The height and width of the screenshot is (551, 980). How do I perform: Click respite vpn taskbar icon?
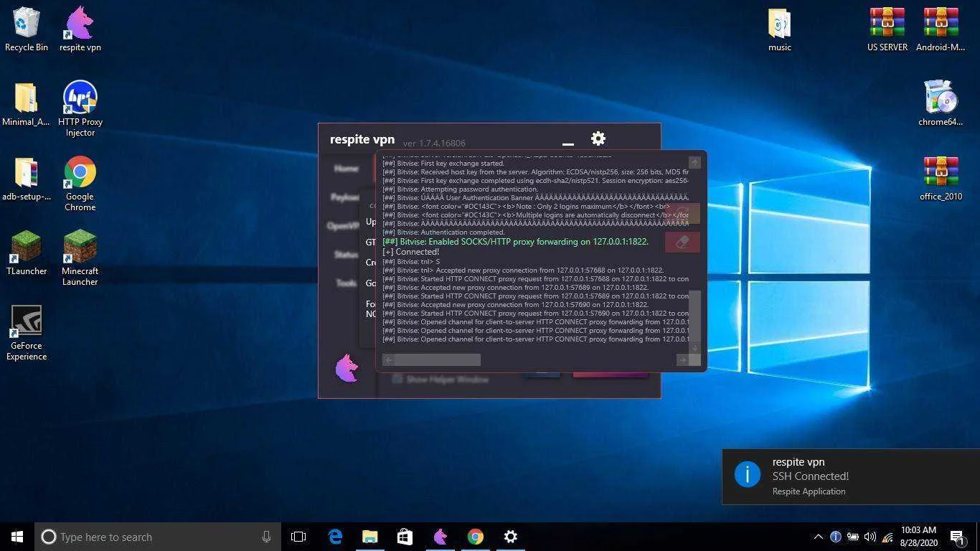click(x=440, y=537)
